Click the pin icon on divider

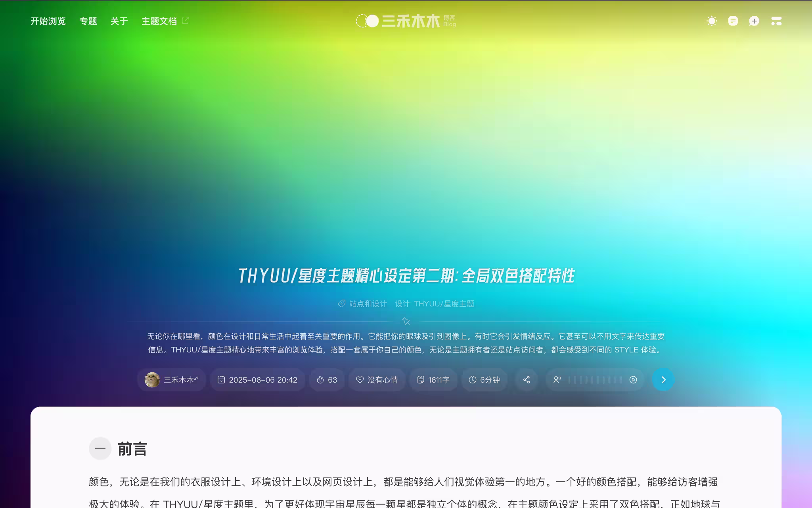click(406, 321)
